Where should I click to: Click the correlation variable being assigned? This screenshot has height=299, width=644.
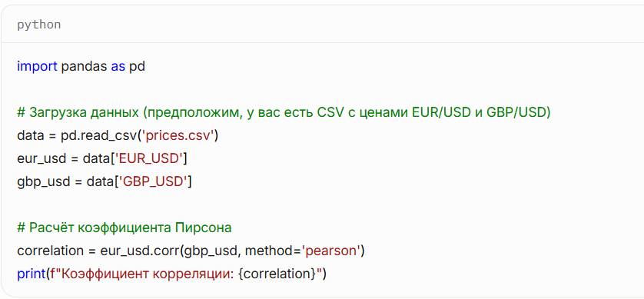(x=49, y=250)
